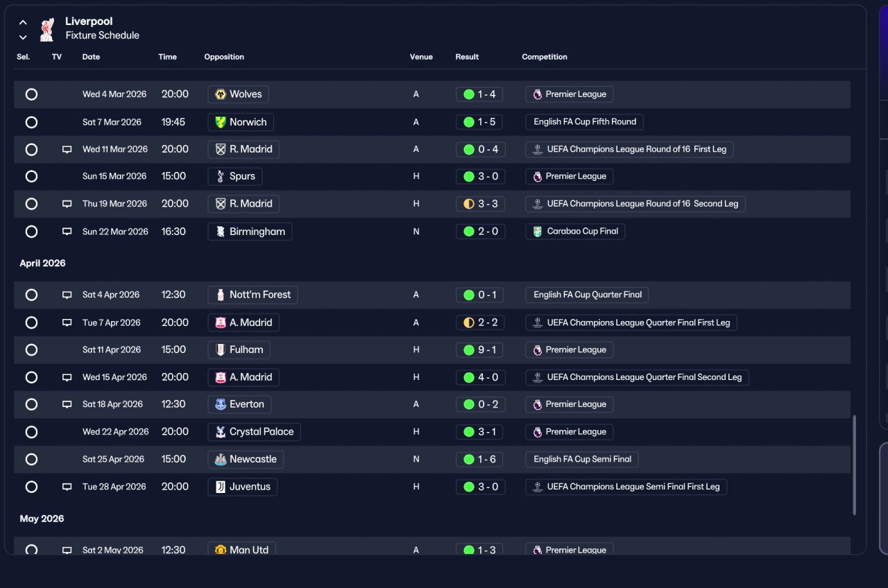This screenshot has height=588, width=888.
Task: Click the down chevron beside Liverpool crest
Action: [23, 37]
